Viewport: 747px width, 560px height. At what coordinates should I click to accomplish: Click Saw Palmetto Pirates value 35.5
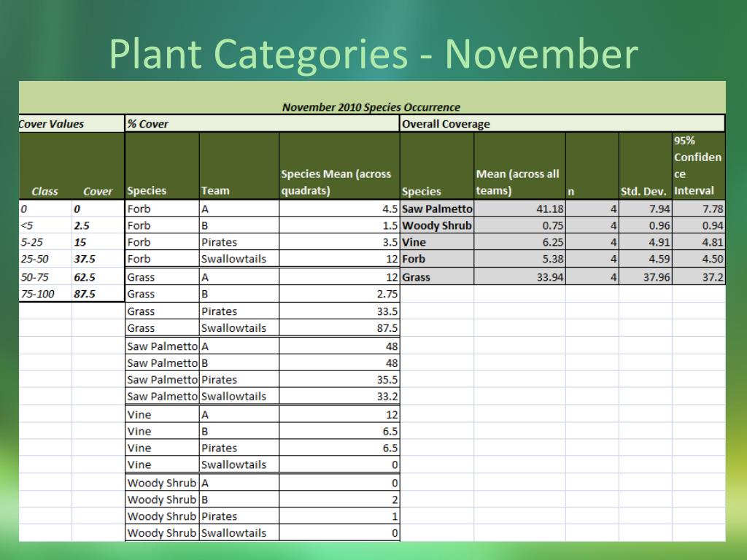coord(339,379)
